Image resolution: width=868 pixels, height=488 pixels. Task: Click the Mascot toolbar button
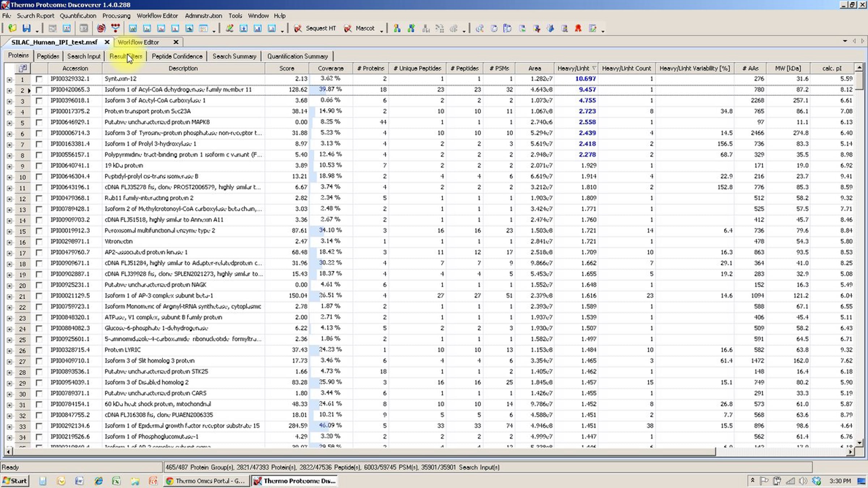tap(359, 28)
